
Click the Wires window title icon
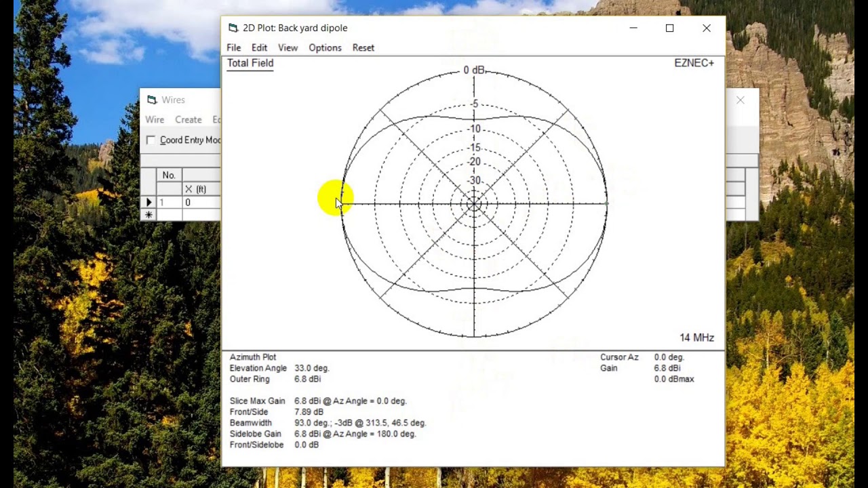tap(152, 100)
